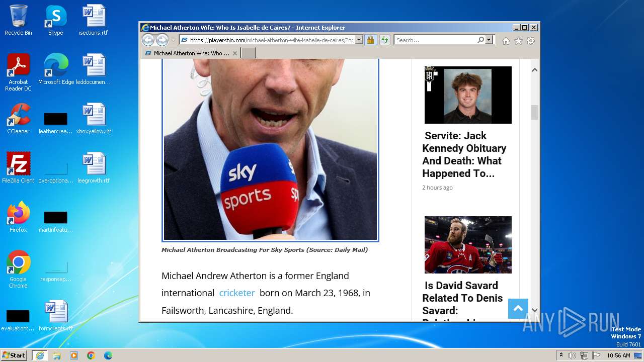Launch the CCleaner desktop shortcut

coord(18,119)
